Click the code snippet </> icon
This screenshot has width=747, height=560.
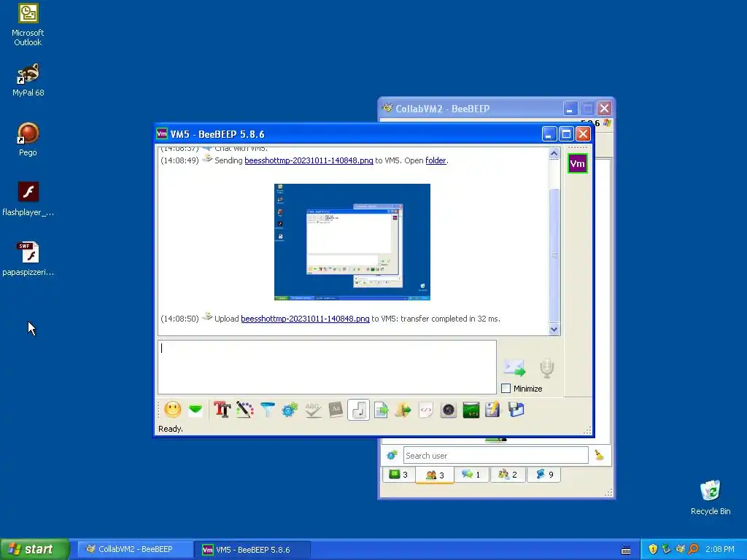[x=426, y=410]
